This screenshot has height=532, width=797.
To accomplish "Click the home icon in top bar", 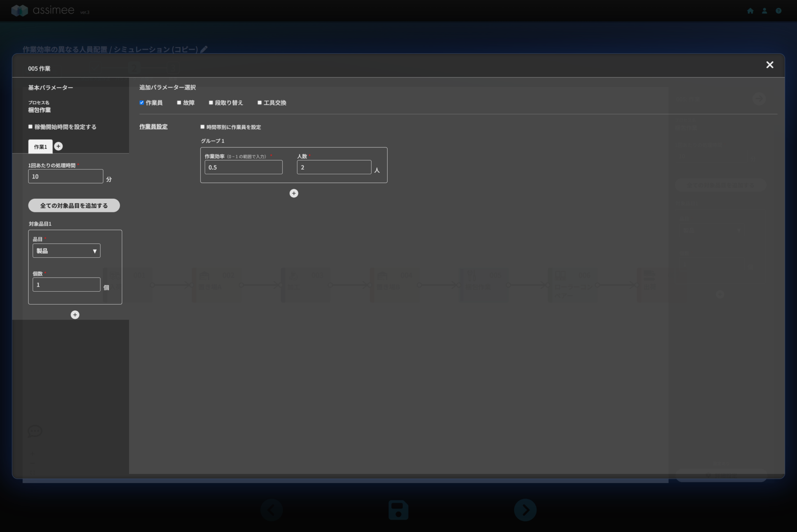I will click(x=750, y=11).
